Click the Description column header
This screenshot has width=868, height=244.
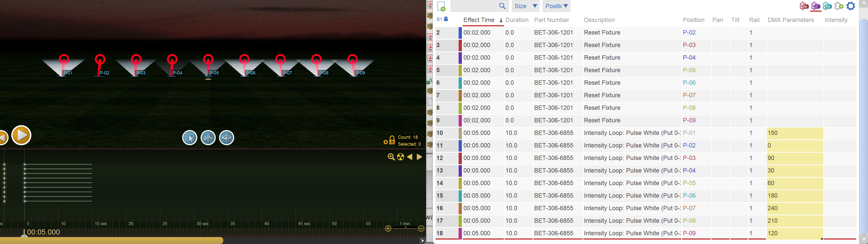click(599, 20)
